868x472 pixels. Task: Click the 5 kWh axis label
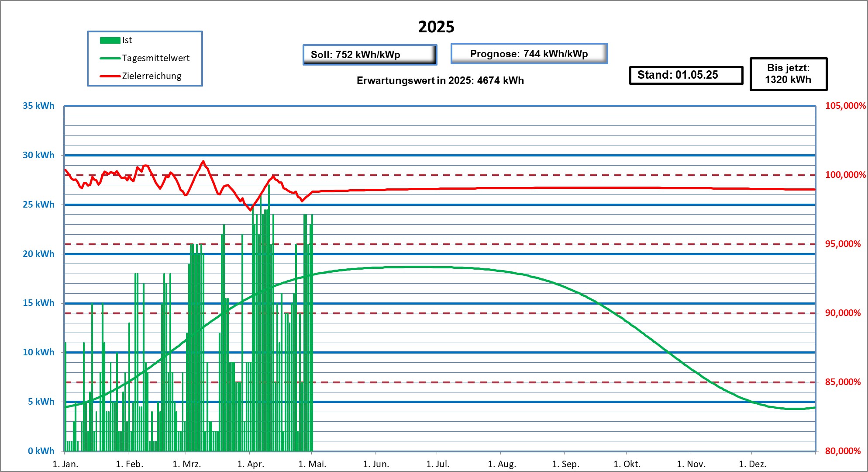coord(41,402)
